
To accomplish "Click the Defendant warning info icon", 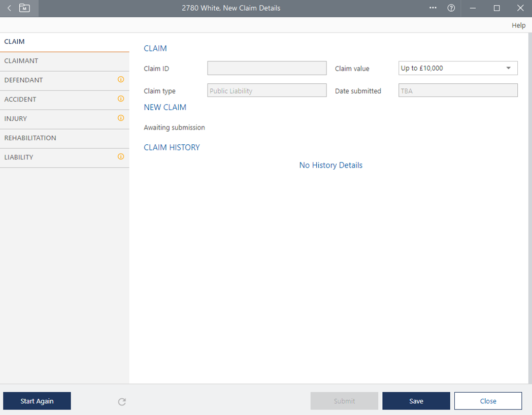I will (x=121, y=80).
